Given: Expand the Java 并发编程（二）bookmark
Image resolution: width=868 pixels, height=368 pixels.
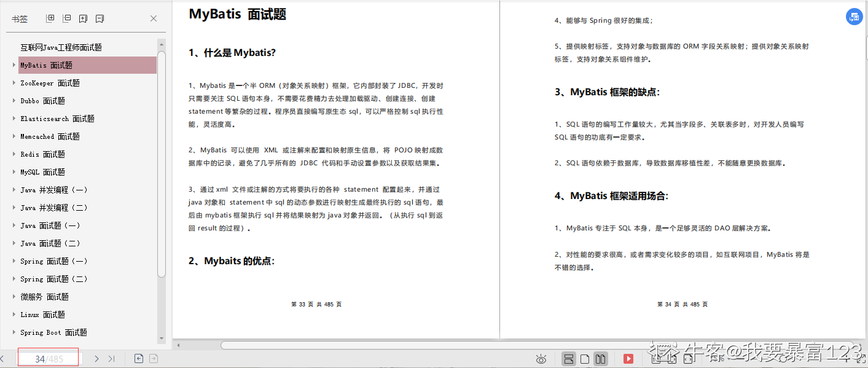Looking at the screenshot, I should click(x=14, y=208).
